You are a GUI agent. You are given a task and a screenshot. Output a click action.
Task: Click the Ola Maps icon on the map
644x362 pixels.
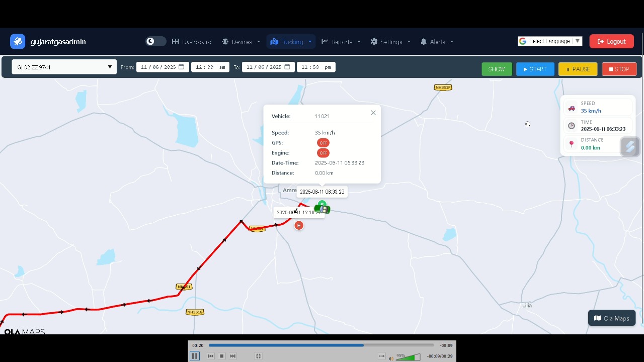(597, 318)
